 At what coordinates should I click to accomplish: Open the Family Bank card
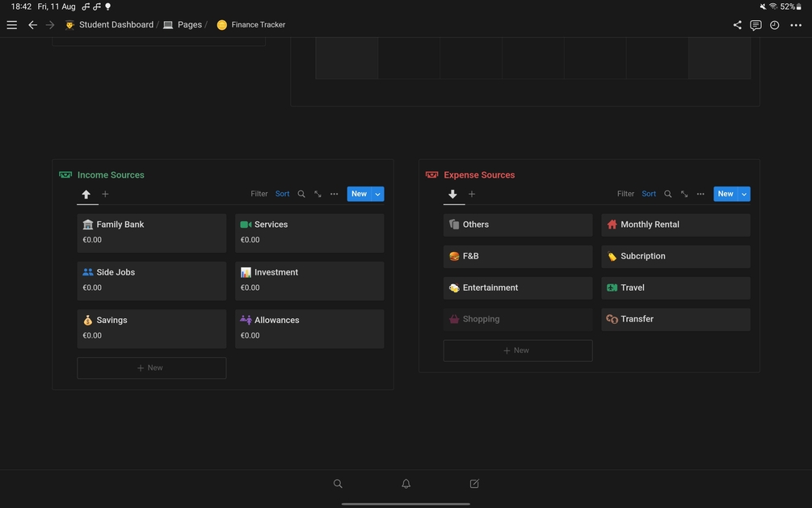click(152, 233)
